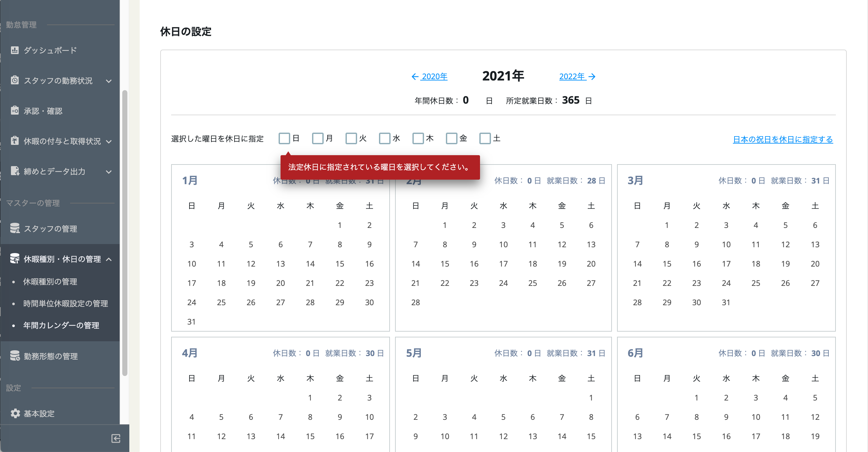Select February 23 in the 2月 calendar
Image resolution: width=868 pixels, height=452 pixels.
pos(474,283)
